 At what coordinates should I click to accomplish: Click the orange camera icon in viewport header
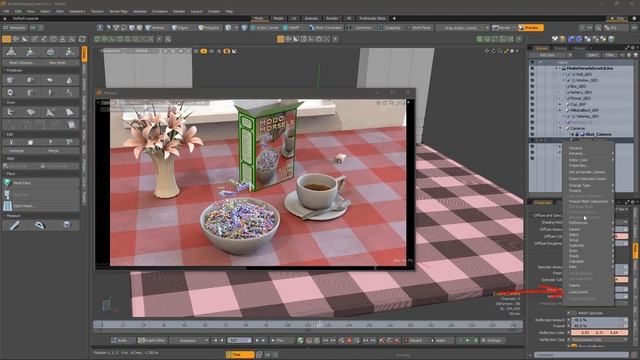pos(203,51)
